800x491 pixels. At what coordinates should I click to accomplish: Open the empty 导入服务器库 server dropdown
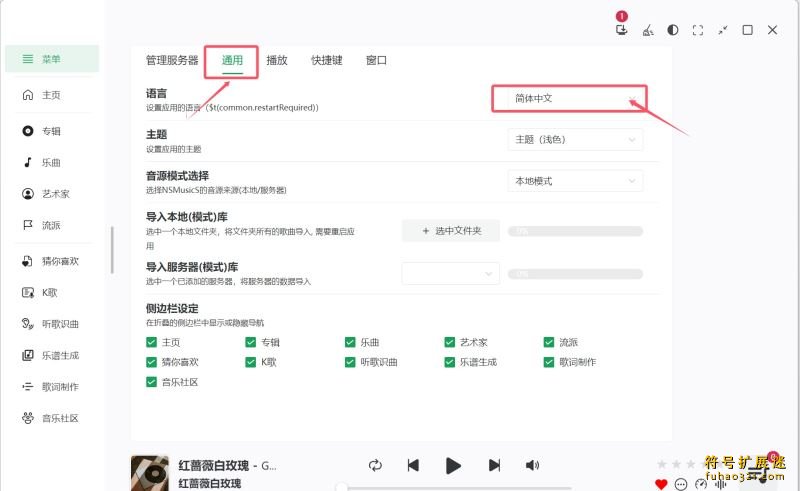451,274
